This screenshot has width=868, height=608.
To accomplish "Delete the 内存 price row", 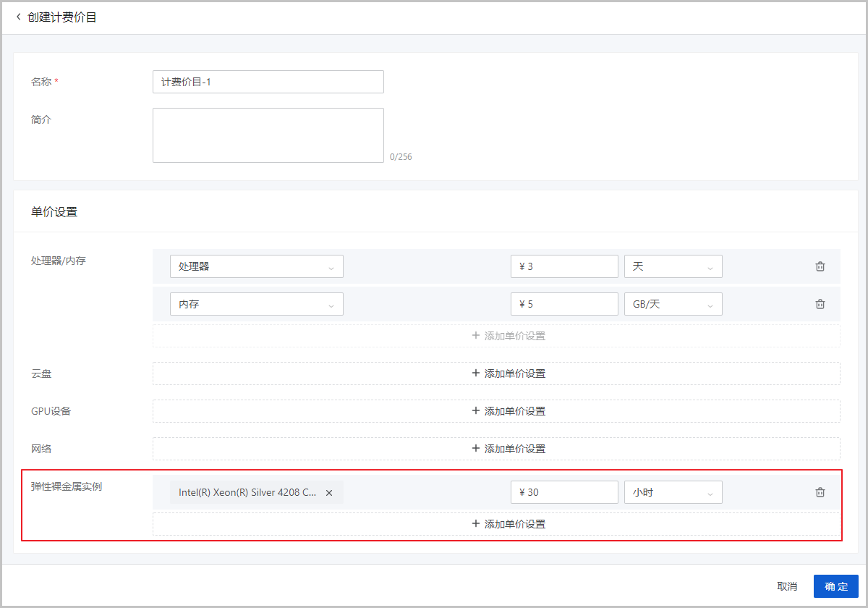I will click(x=820, y=304).
